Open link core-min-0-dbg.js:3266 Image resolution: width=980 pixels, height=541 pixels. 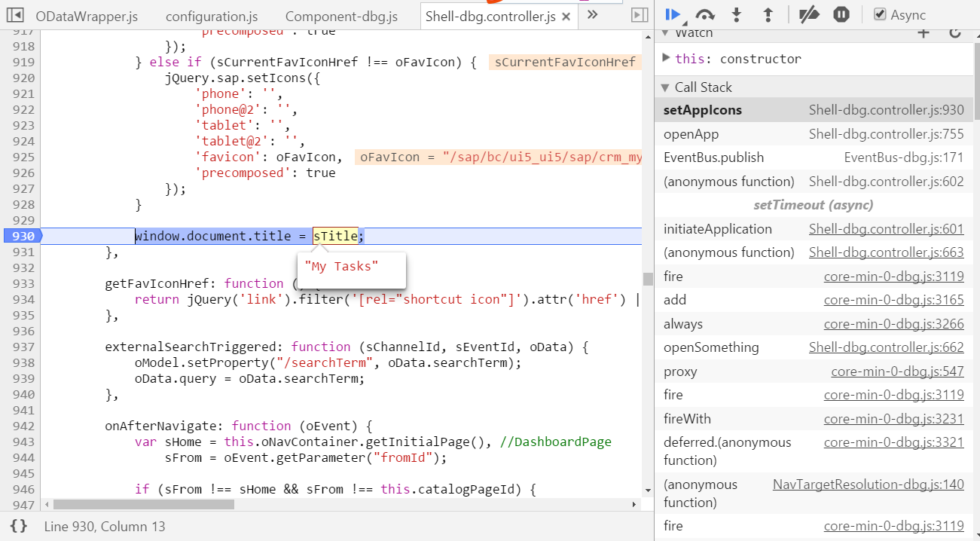(x=894, y=324)
